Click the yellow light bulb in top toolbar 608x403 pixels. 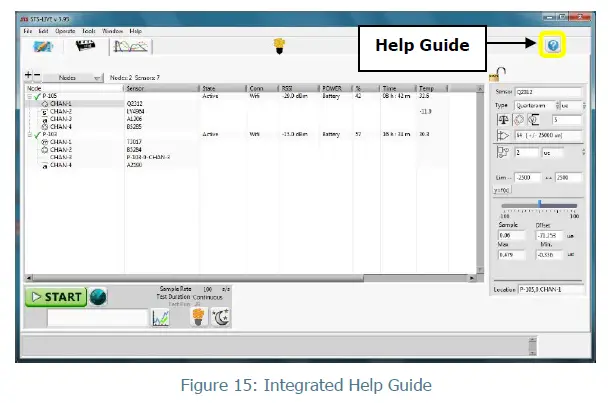[x=279, y=46]
